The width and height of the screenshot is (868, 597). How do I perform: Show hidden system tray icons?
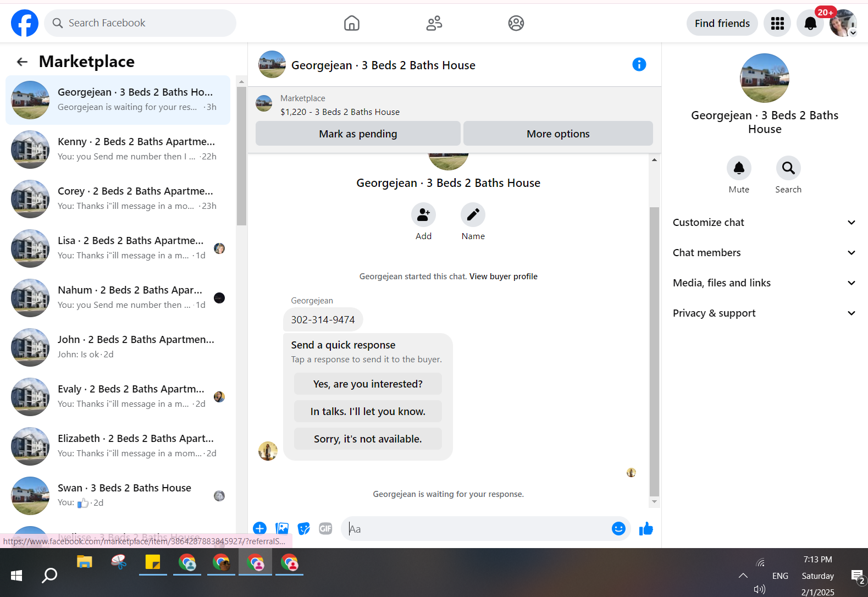click(x=743, y=576)
